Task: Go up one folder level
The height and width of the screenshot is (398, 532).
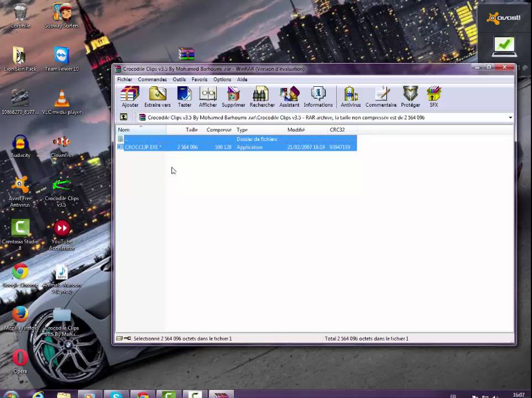Action: point(123,117)
